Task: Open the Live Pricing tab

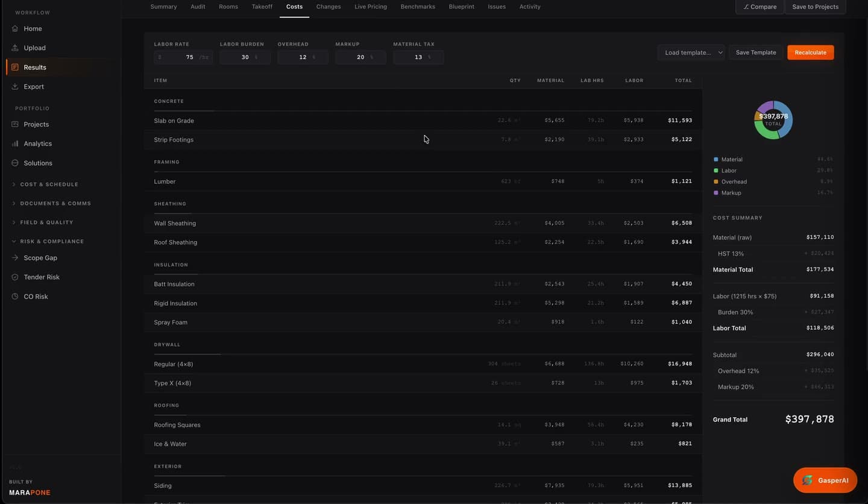Action: (x=371, y=7)
